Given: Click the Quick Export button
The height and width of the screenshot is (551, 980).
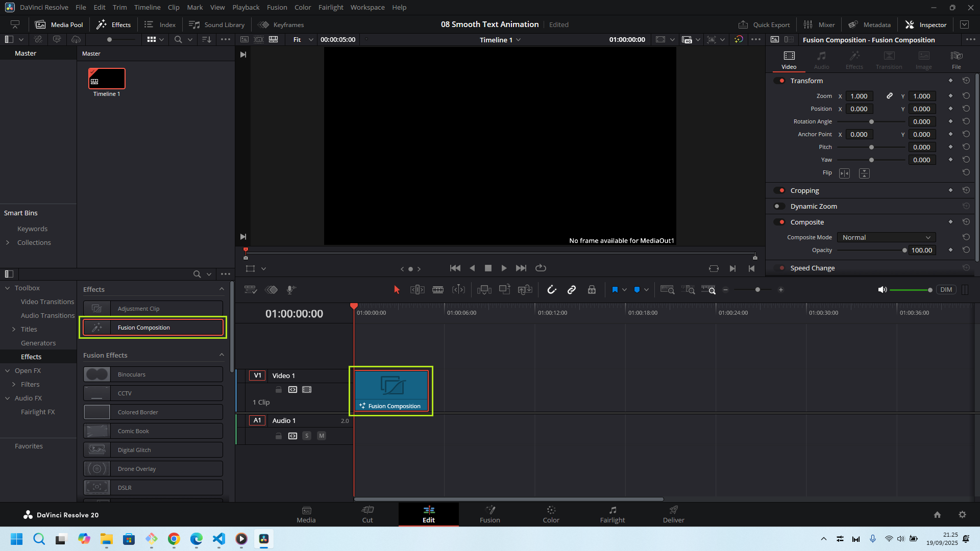Looking at the screenshot, I should click(x=764, y=24).
